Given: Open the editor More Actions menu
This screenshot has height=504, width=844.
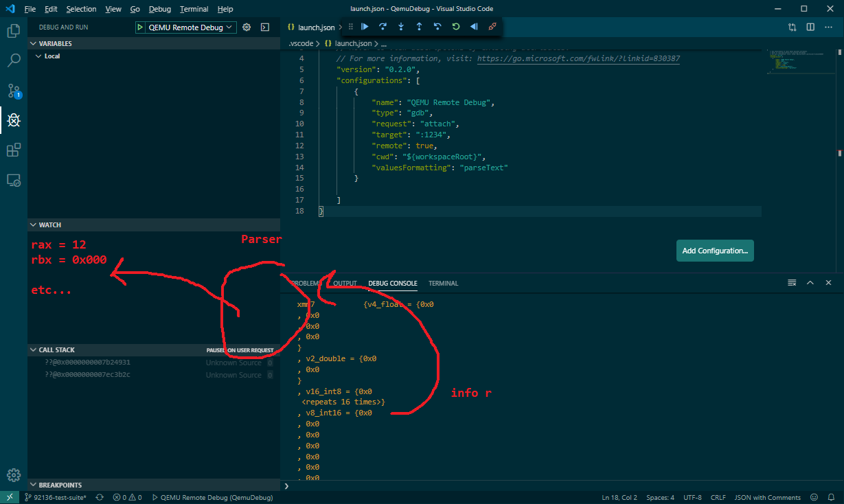Looking at the screenshot, I should 828,27.
